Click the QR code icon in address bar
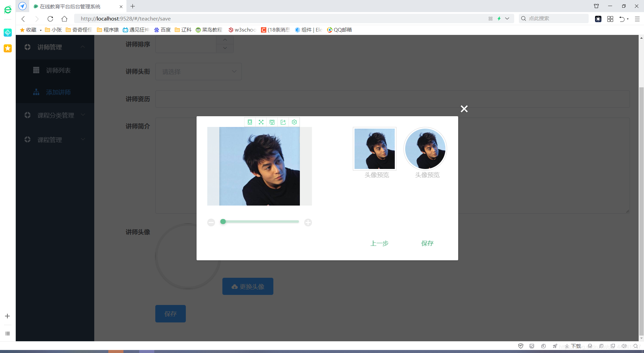 tap(490, 18)
